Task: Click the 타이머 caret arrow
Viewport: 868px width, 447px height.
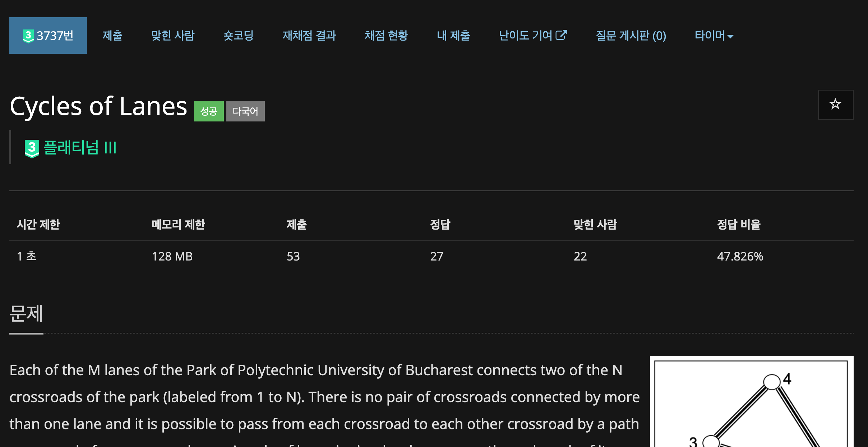Action: click(730, 36)
